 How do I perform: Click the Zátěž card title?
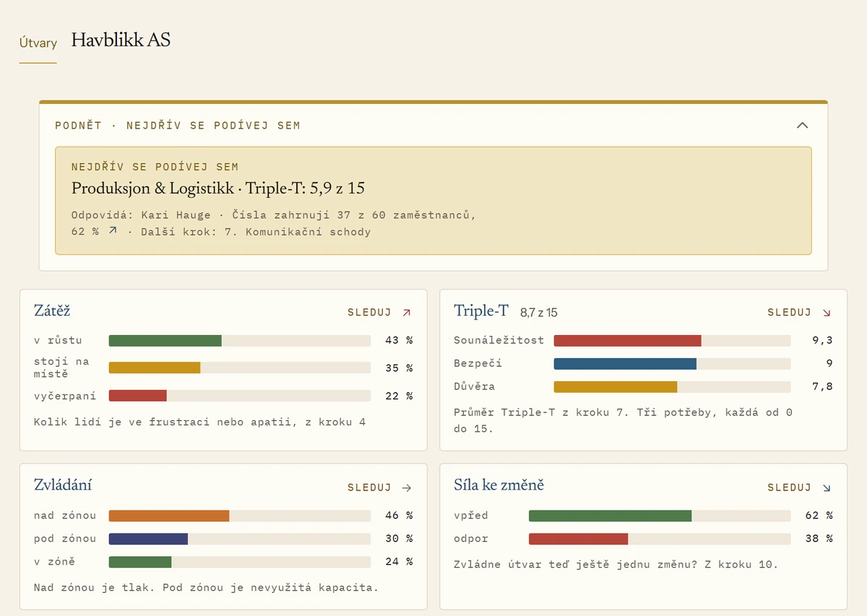point(52,311)
